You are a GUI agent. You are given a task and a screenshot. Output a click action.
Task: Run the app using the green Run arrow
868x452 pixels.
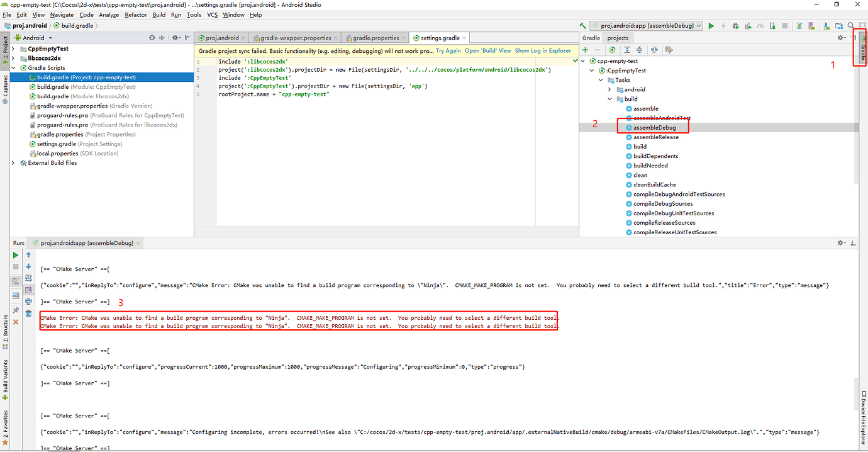[711, 26]
